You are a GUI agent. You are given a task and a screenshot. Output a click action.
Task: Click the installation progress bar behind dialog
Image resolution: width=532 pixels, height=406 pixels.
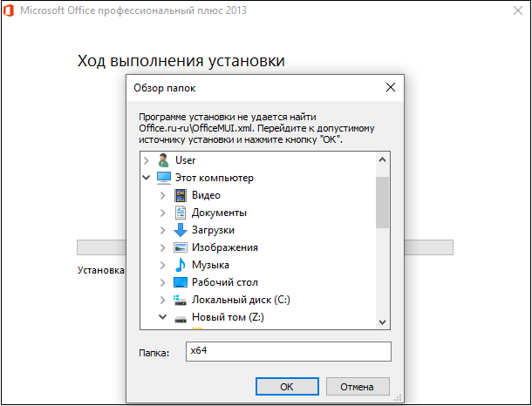click(x=265, y=247)
